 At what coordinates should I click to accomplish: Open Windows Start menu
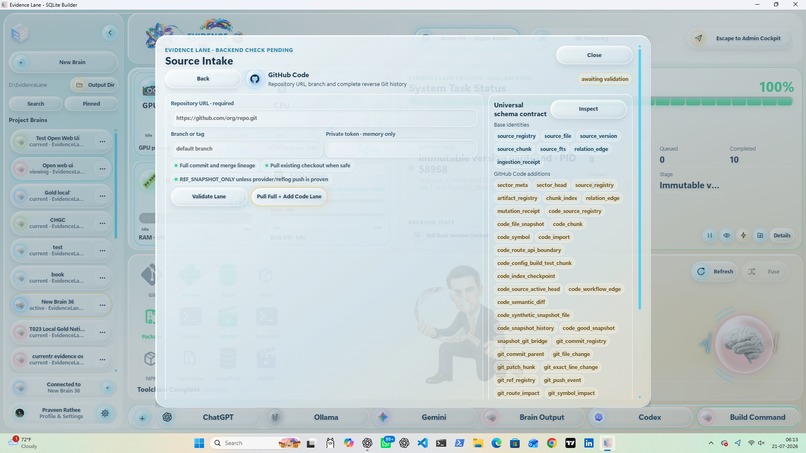click(x=199, y=443)
